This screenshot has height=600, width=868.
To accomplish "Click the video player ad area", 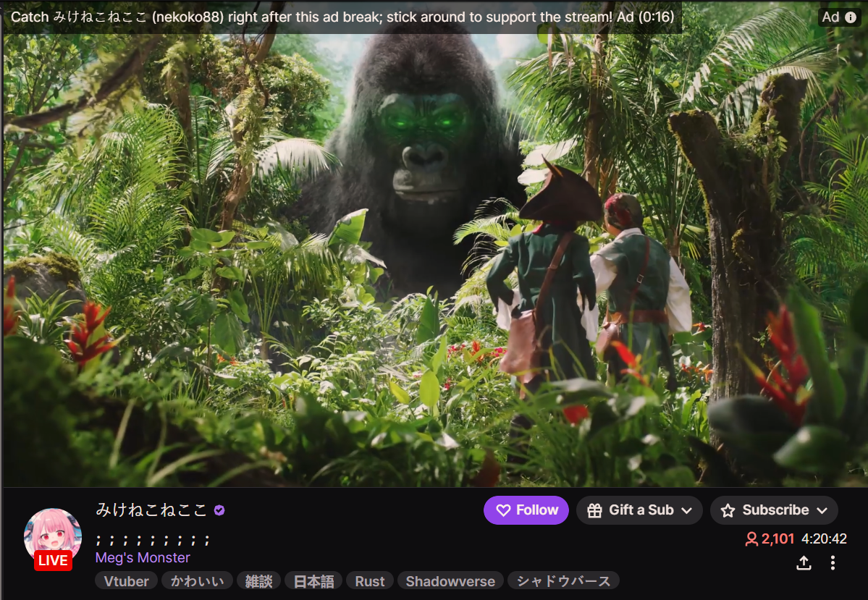I will (x=434, y=243).
